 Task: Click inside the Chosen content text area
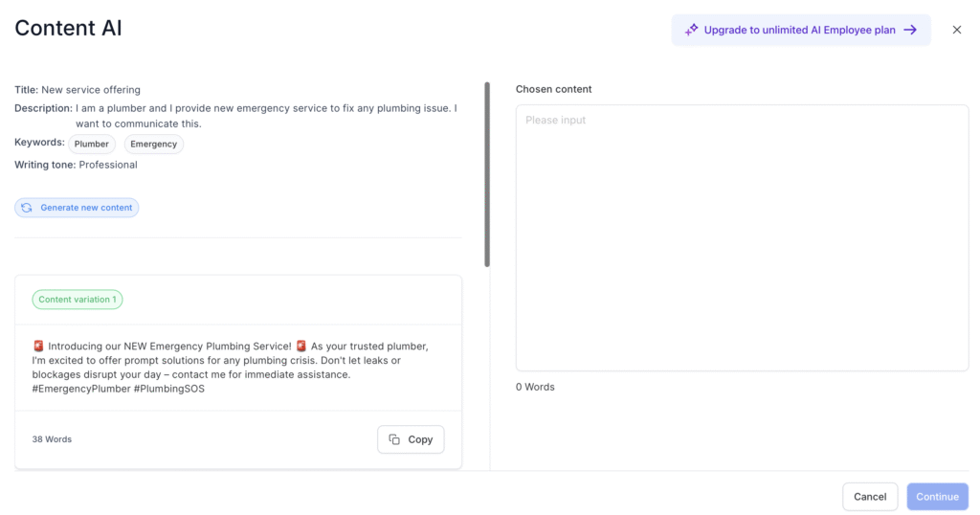click(742, 237)
